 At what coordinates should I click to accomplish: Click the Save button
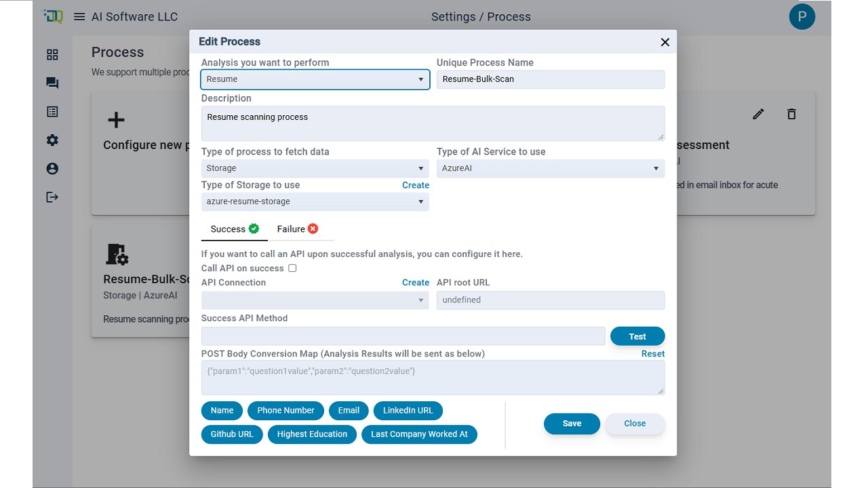click(572, 424)
